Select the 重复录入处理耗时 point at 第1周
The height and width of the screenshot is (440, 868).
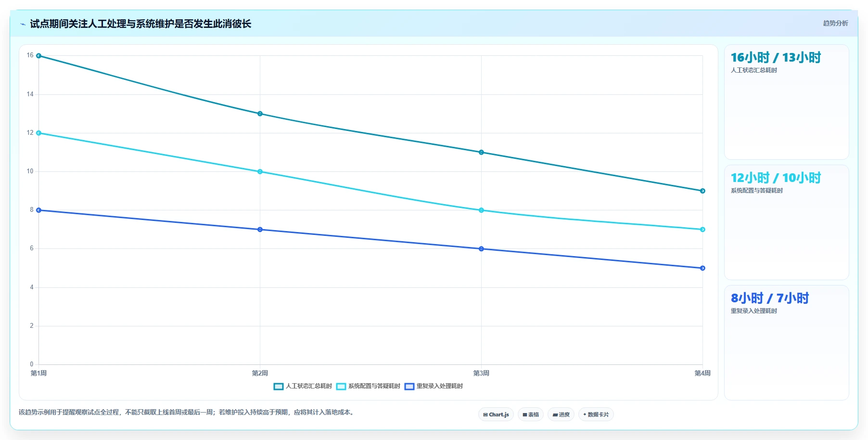(39, 210)
